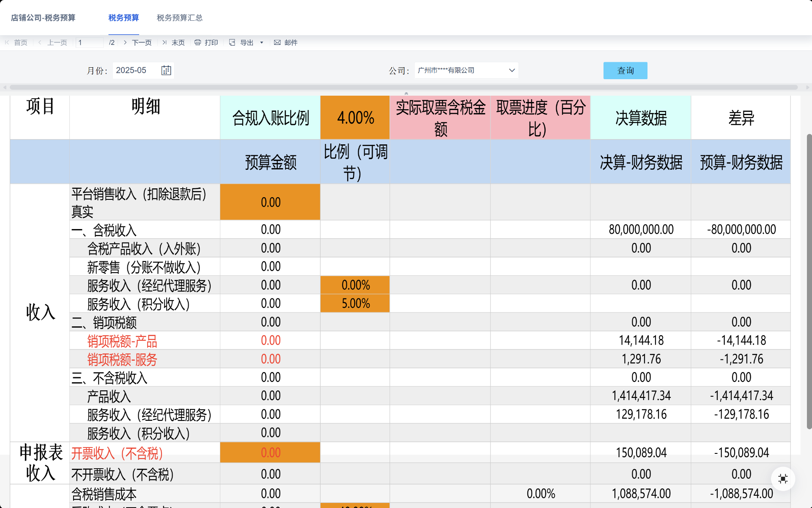Click the print (打印) icon

pyautogui.click(x=198, y=42)
